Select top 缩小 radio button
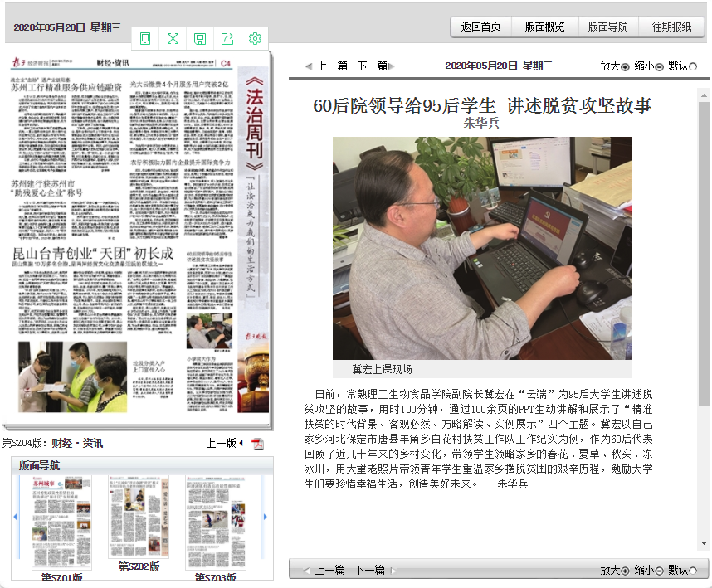Screen dimensions: 712x588 (x=660, y=66)
